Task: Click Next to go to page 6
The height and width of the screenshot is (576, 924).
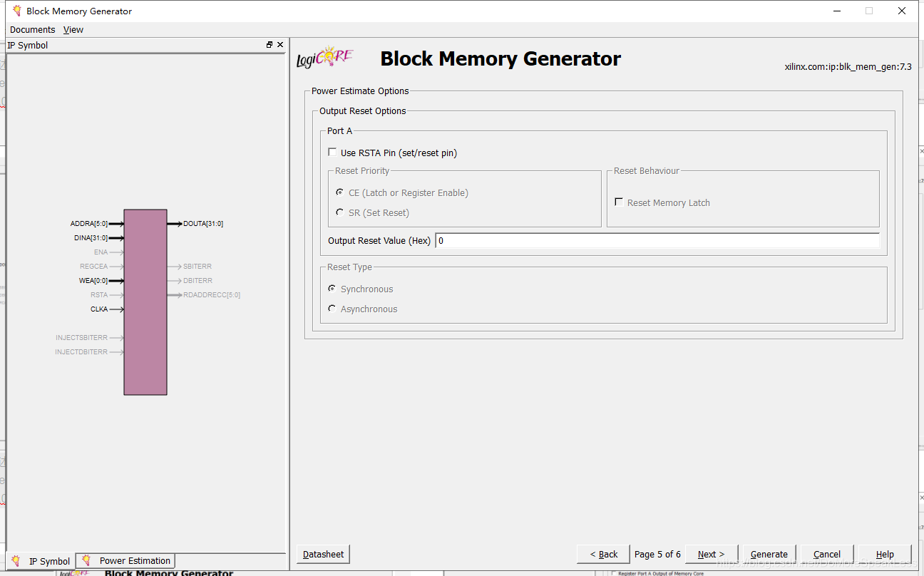Action: [711, 554]
